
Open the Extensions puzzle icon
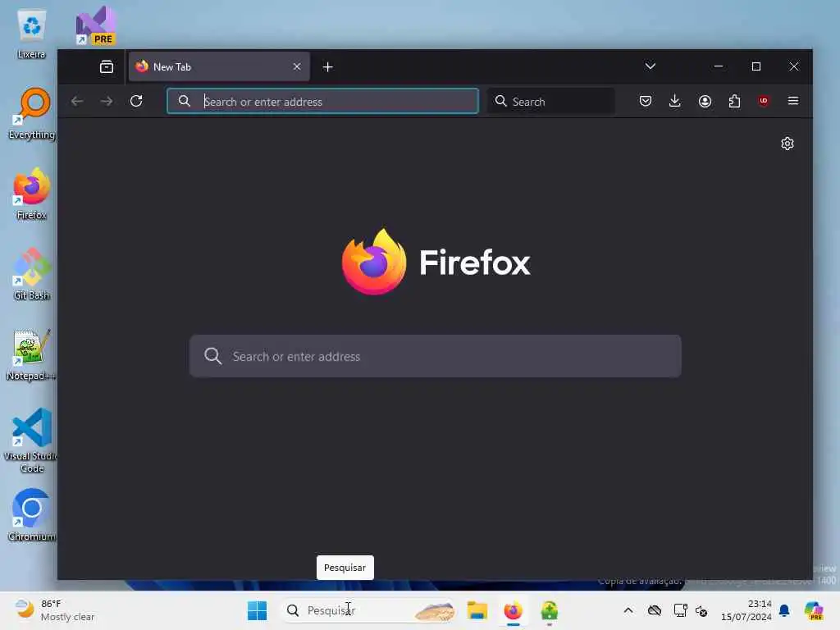[734, 101]
